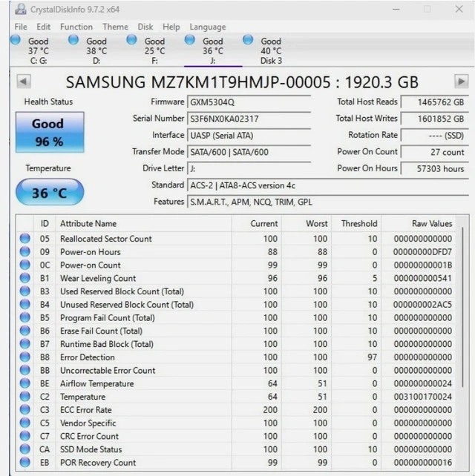Click the 36 °C temperature indicator
The width and height of the screenshot is (475, 476).
tap(50, 193)
